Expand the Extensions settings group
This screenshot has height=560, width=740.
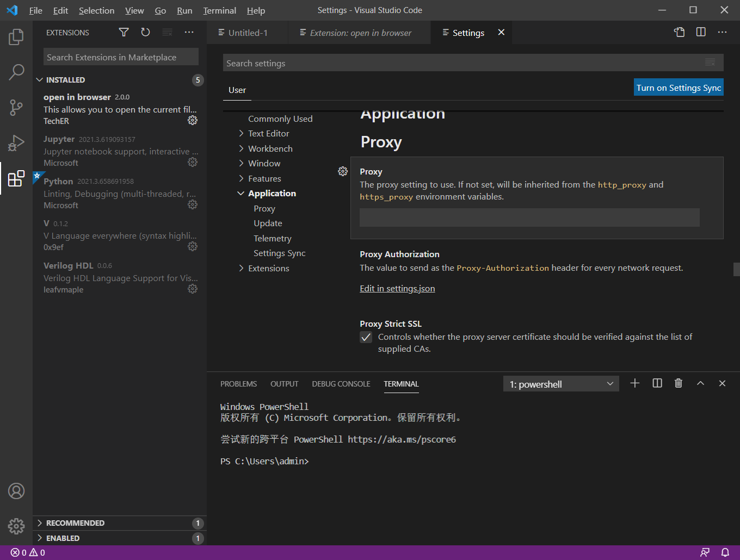pyautogui.click(x=241, y=268)
